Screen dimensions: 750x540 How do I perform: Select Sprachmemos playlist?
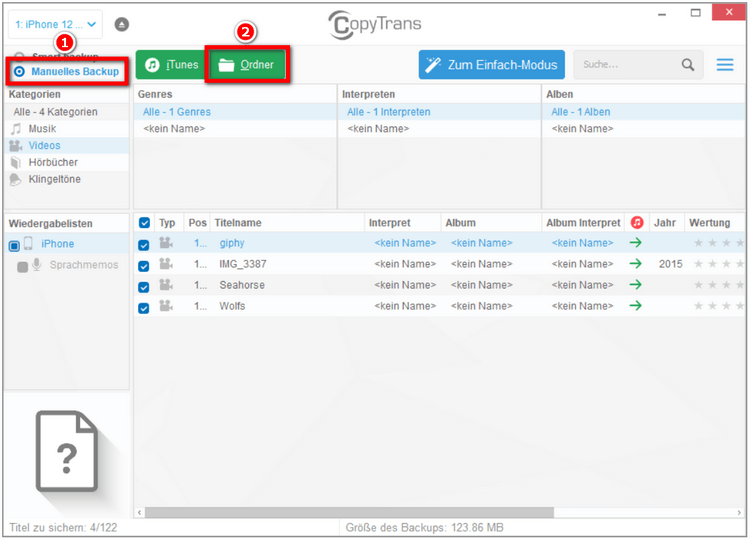point(84,265)
